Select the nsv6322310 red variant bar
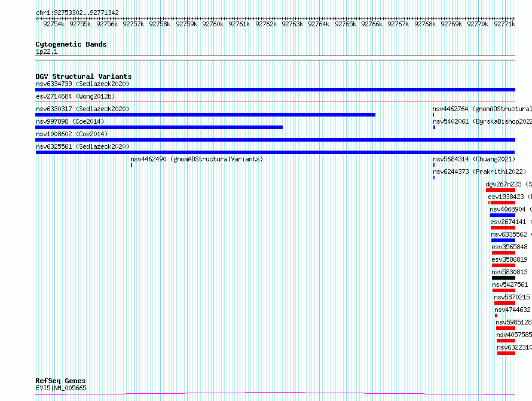The image size is (532, 401). click(x=506, y=353)
